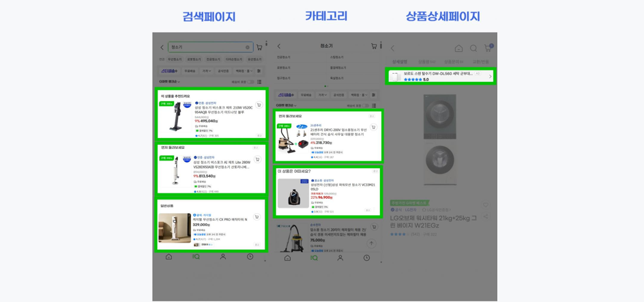
Task: Add 비스포크 제트 210W vacuum to cart
Action: 259,105
